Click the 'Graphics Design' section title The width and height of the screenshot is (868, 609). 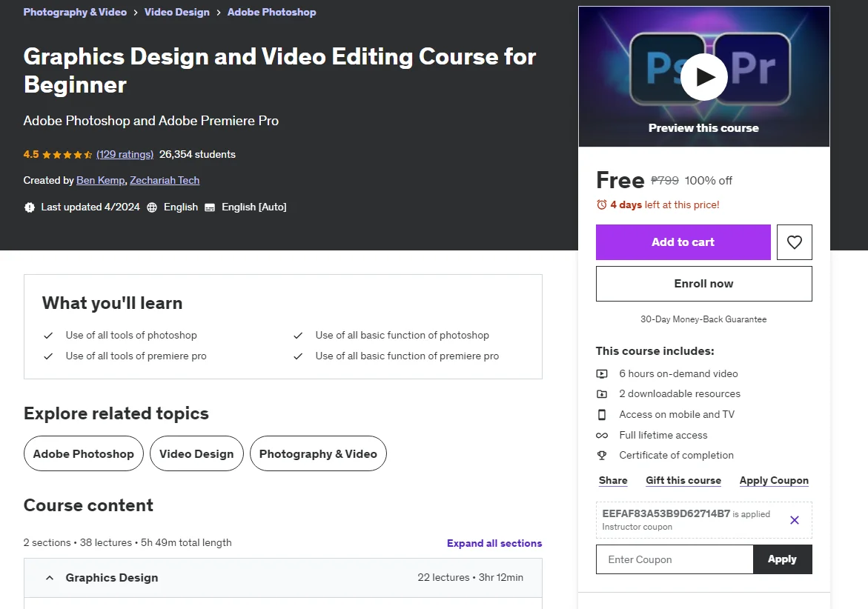tap(112, 577)
